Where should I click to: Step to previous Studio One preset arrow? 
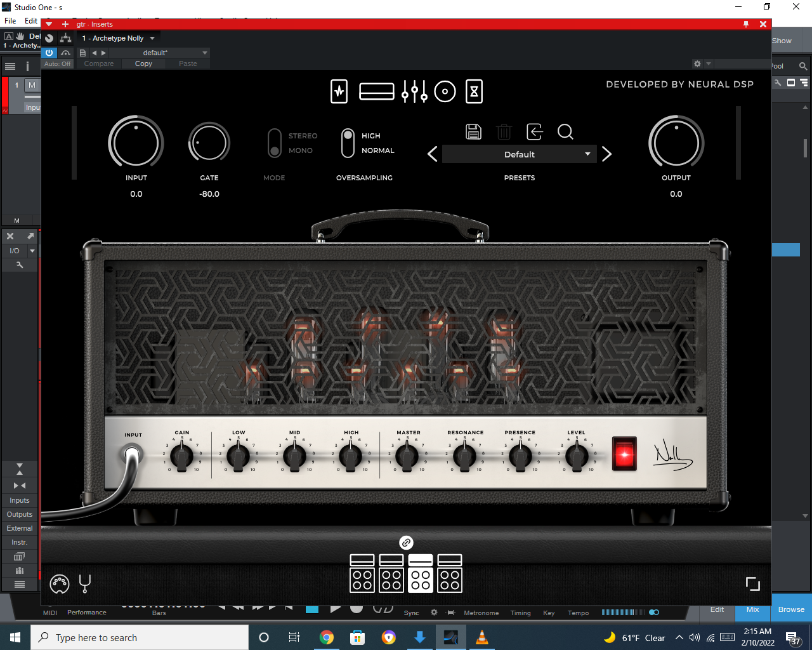[94, 53]
